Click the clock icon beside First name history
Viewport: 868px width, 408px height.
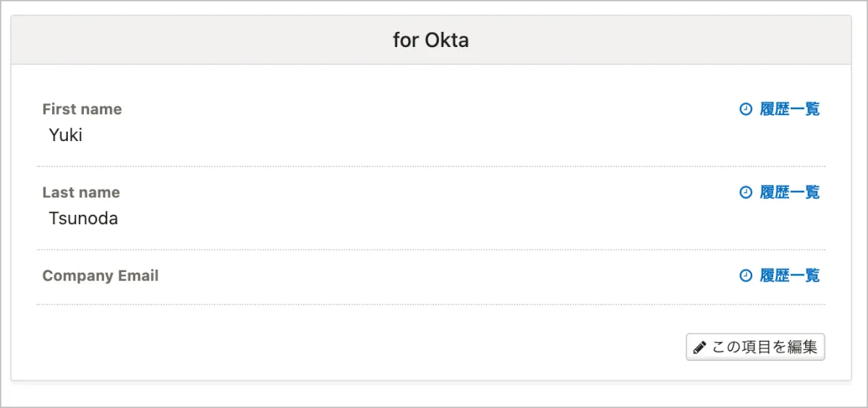tap(746, 109)
